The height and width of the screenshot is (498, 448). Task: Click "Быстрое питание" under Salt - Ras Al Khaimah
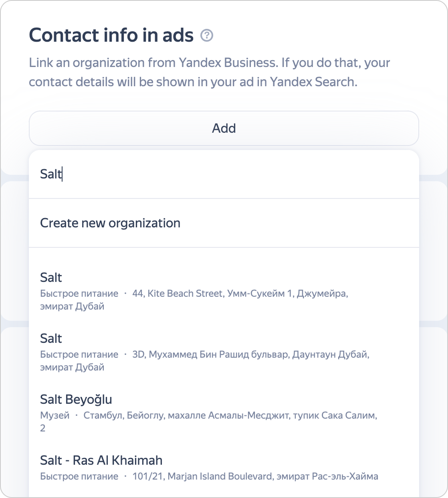pos(79,476)
